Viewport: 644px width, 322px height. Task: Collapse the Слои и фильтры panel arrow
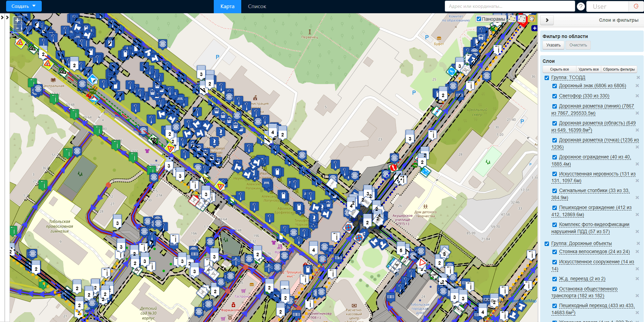(547, 20)
